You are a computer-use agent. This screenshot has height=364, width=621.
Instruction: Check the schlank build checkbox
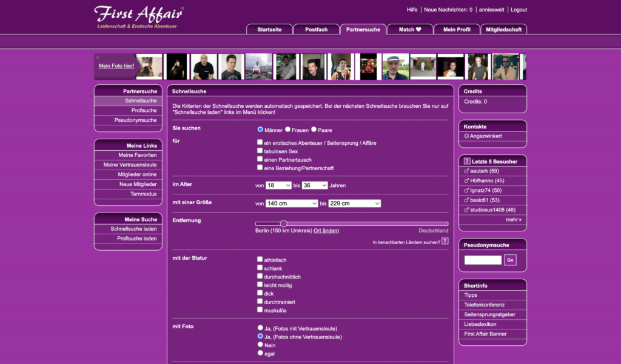point(260,268)
